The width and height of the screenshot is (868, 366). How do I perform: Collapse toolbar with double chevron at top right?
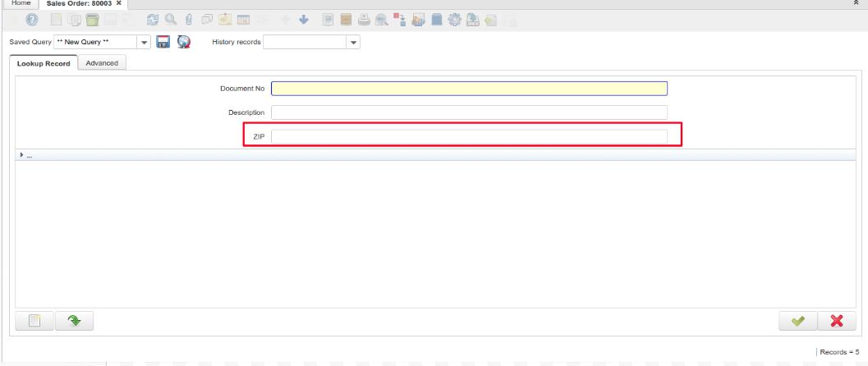[857, 2]
